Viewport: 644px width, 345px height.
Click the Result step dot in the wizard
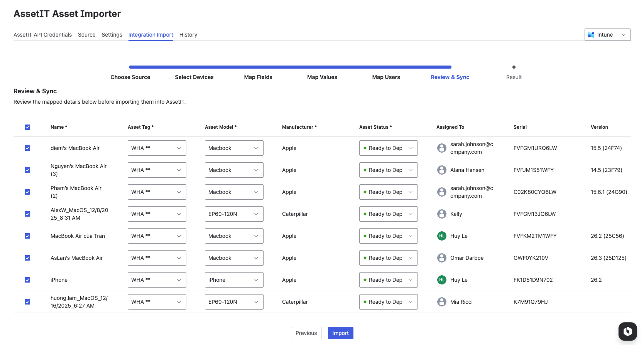click(514, 67)
